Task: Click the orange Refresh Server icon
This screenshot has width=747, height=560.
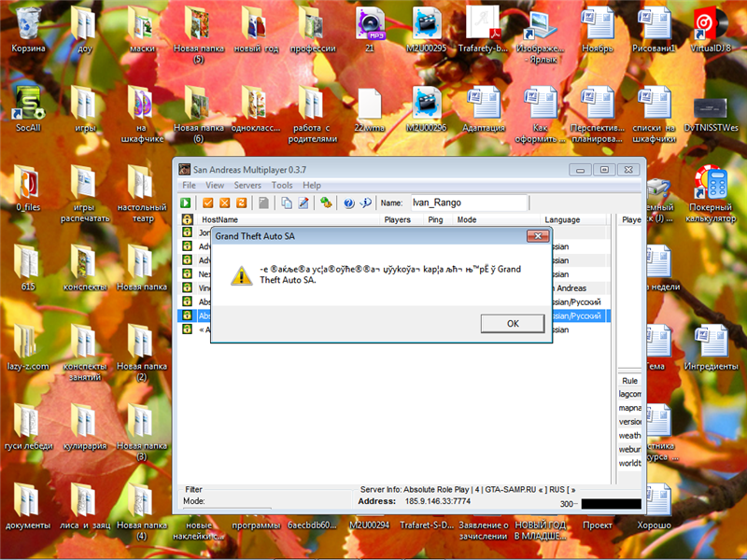Action: coord(240,203)
